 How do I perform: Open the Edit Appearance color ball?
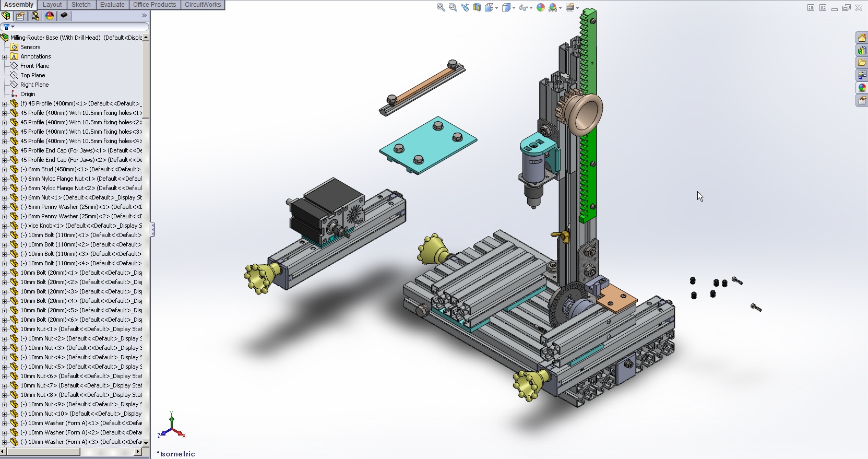point(541,7)
